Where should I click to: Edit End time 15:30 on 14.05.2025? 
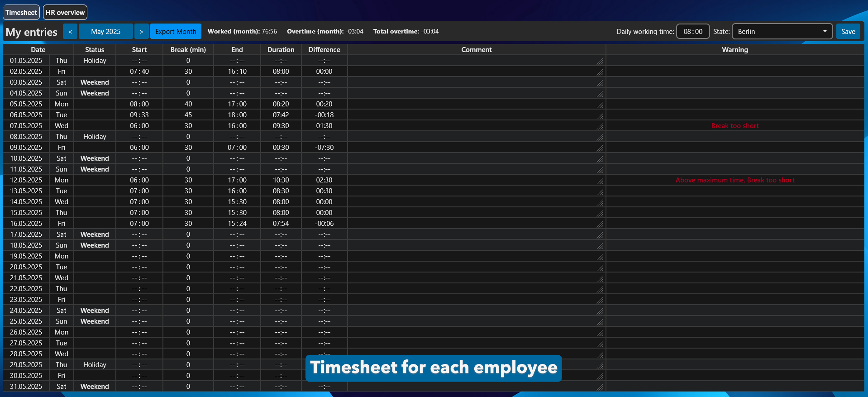pos(237,202)
